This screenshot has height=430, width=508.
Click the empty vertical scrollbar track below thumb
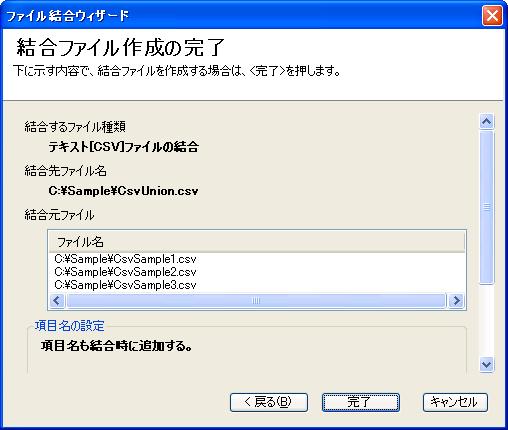coord(487,320)
